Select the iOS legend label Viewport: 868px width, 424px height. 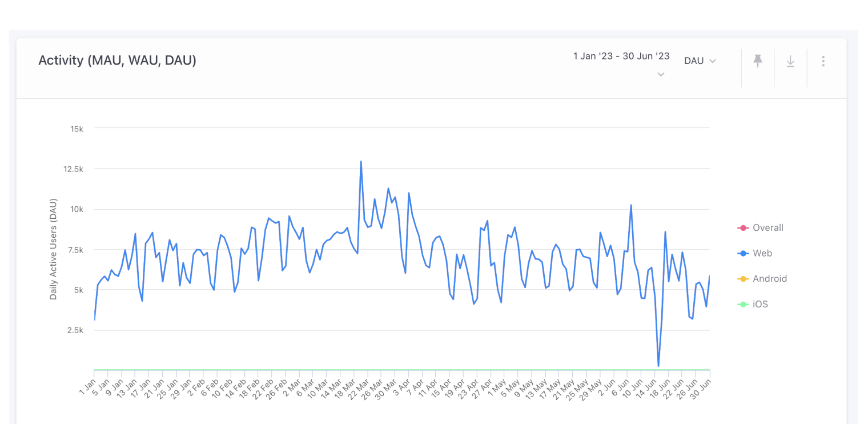coord(760,304)
